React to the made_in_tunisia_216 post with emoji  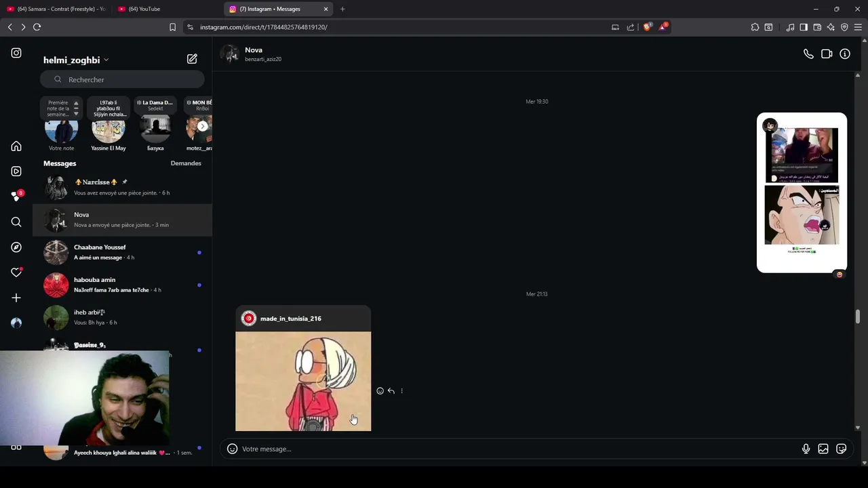[380, 391]
